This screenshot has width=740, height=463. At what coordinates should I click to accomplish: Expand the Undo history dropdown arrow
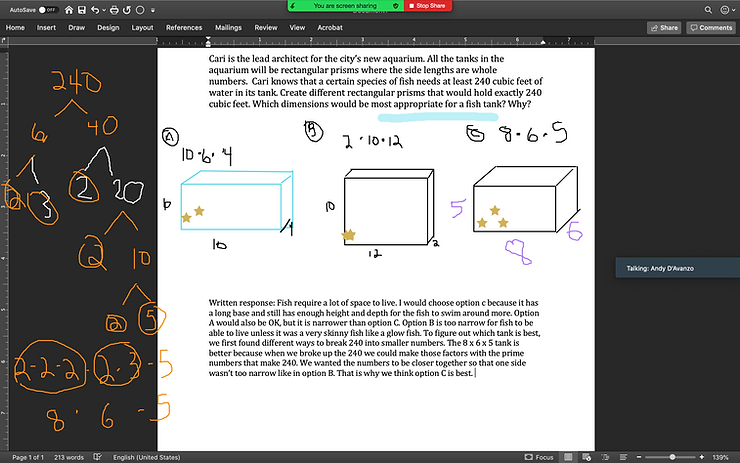tap(105, 10)
